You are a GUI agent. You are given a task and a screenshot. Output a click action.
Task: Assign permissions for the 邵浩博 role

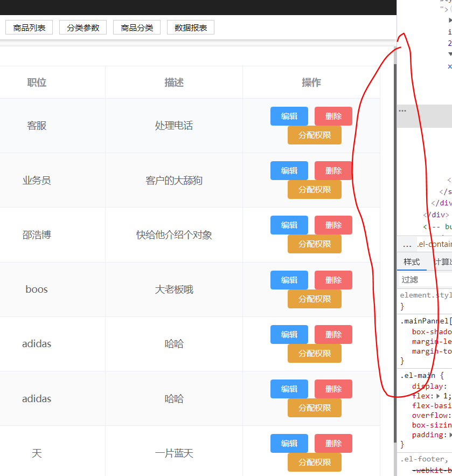(314, 244)
